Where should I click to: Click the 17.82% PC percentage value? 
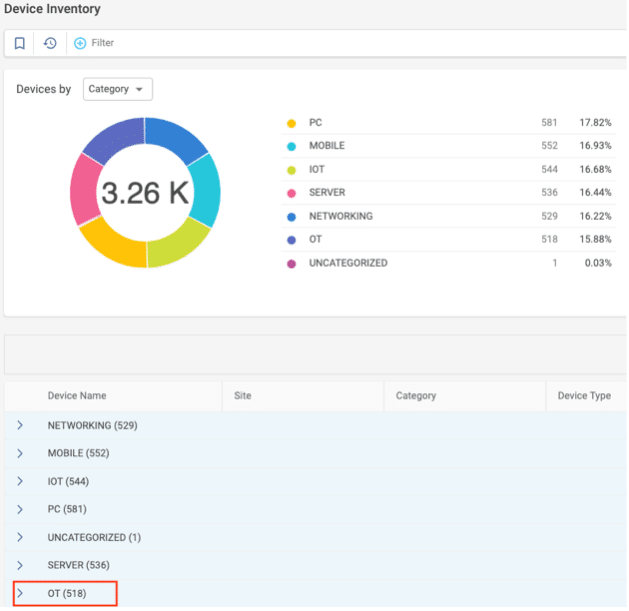[x=595, y=122]
